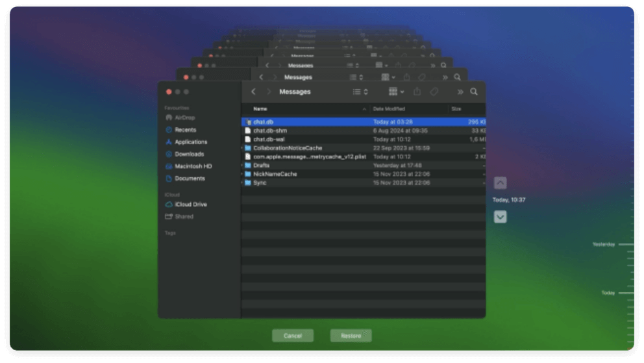Viewport: 644px width, 363px height.
Task: Sort by the Name column header
Action: click(260, 109)
